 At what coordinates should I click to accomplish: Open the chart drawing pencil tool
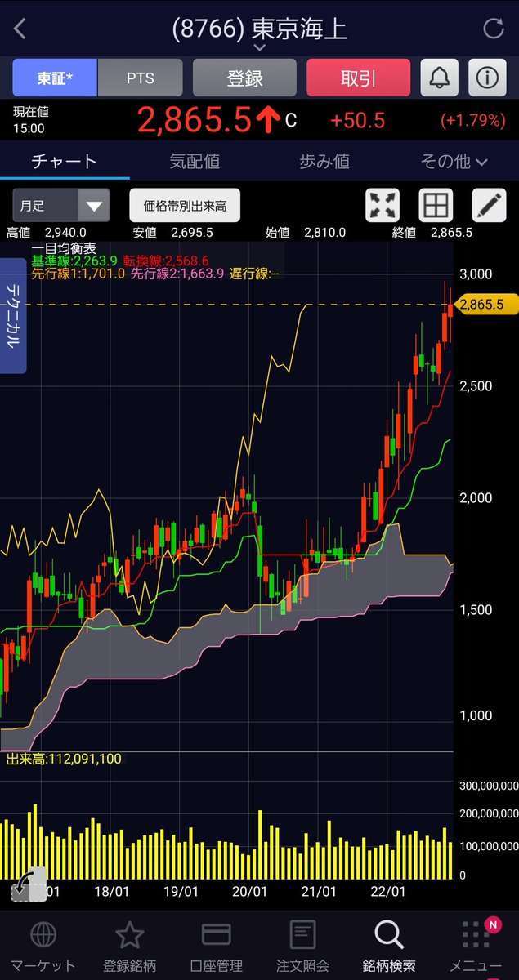pyautogui.click(x=489, y=206)
